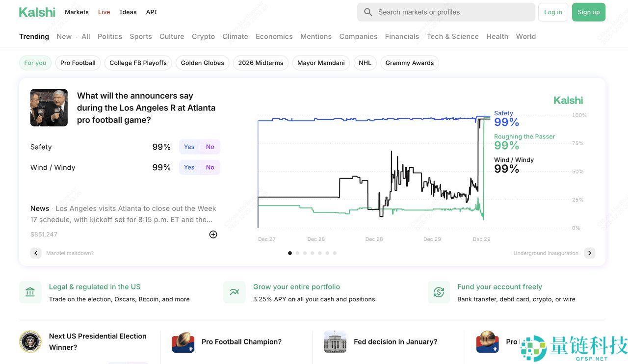Switch to the Health tab

click(x=497, y=36)
